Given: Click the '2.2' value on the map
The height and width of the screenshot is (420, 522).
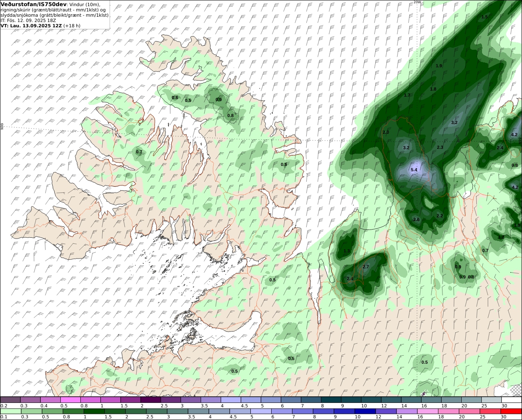Looking at the screenshot, I should (440, 216).
